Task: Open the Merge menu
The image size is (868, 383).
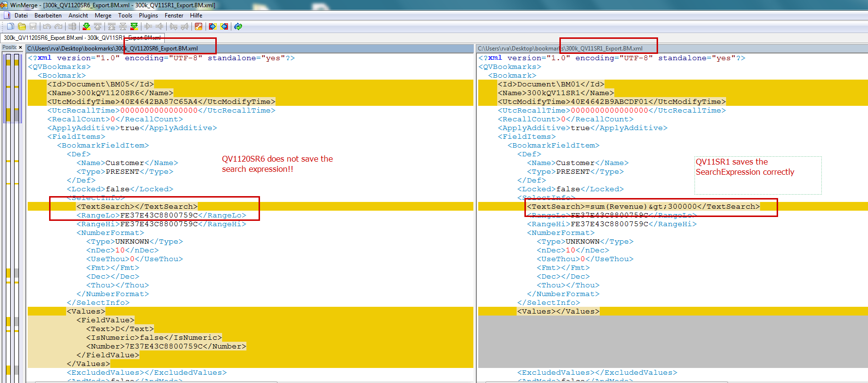Action: click(103, 16)
